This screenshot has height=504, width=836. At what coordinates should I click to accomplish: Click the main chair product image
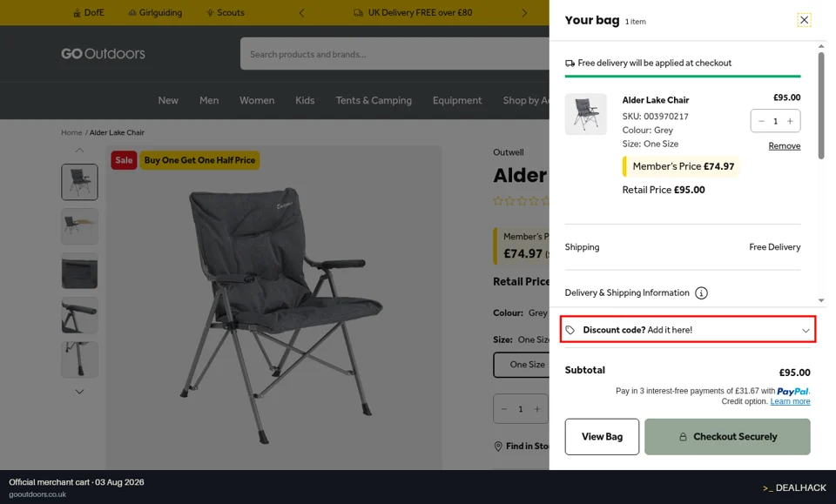(274, 309)
